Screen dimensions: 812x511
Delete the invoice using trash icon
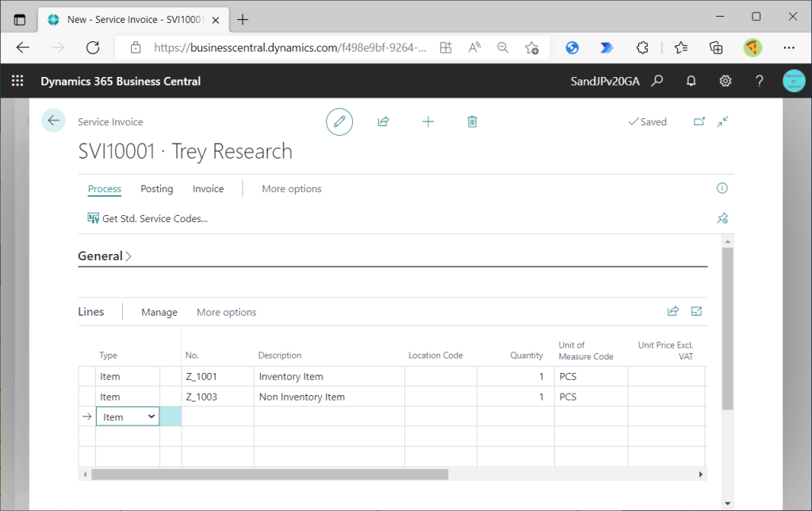pyautogui.click(x=473, y=121)
